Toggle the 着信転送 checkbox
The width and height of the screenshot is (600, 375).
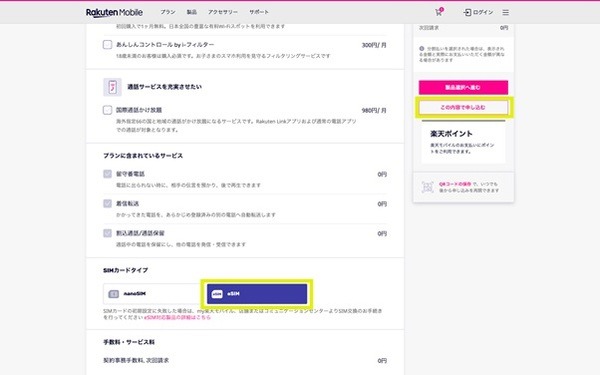[107, 203]
